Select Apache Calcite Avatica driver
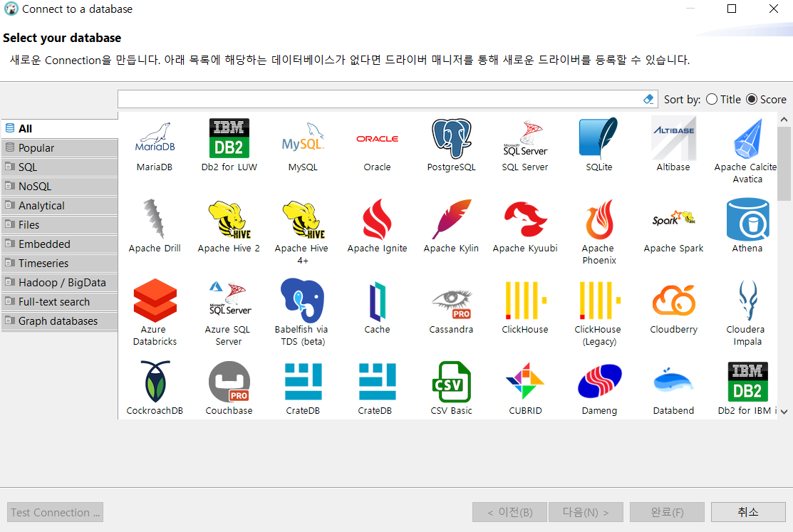This screenshot has width=793, height=532. (747, 138)
